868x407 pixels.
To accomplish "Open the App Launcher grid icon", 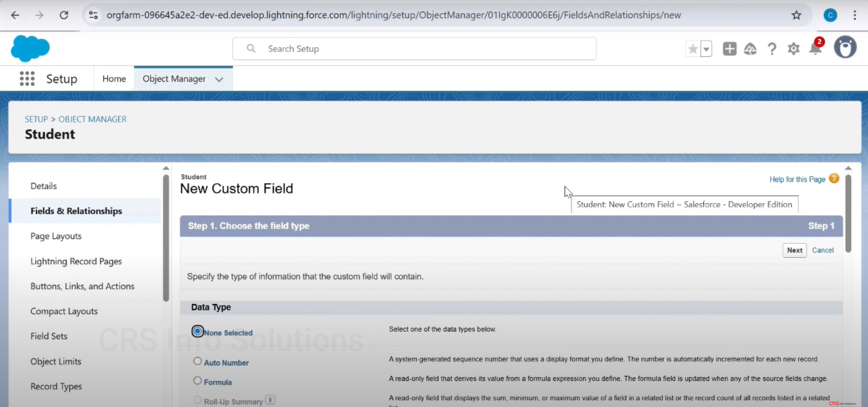I will (x=27, y=79).
